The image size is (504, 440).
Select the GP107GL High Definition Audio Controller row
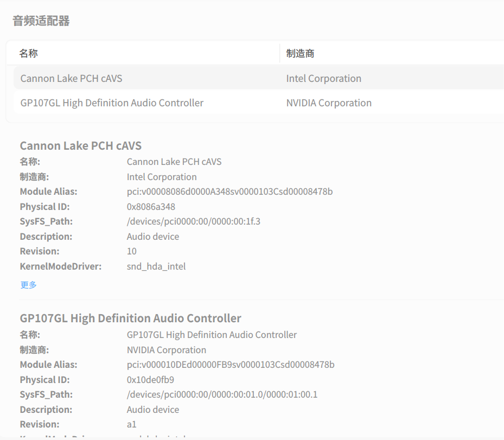[x=259, y=103]
